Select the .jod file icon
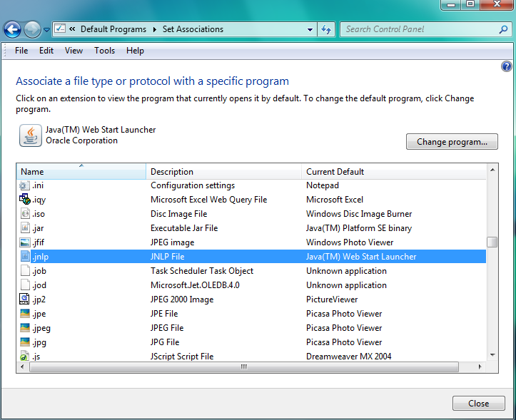 (x=25, y=285)
